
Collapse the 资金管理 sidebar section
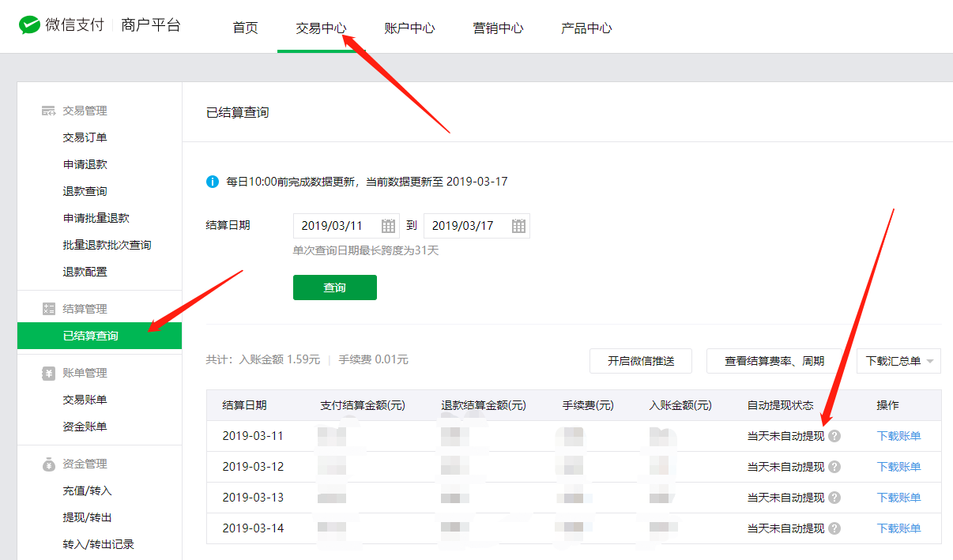[84, 464]
